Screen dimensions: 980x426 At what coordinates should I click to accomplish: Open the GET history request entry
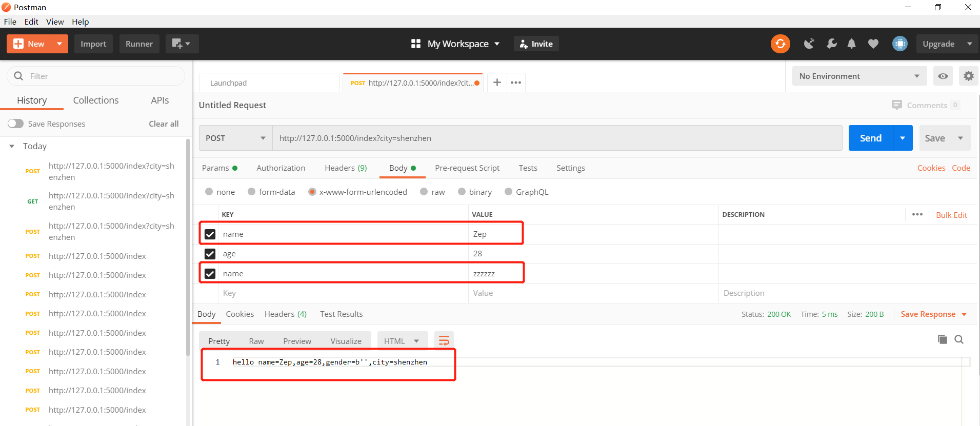[x=96, y=201]
